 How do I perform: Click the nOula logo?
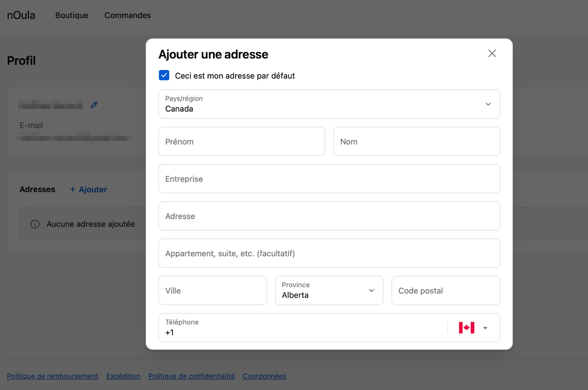tap(21, 15)
